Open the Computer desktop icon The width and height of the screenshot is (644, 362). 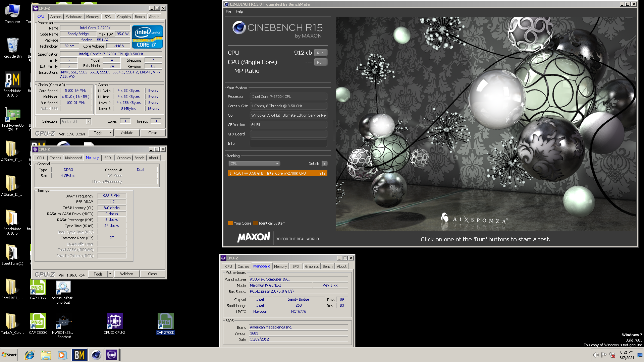[12, 13]
